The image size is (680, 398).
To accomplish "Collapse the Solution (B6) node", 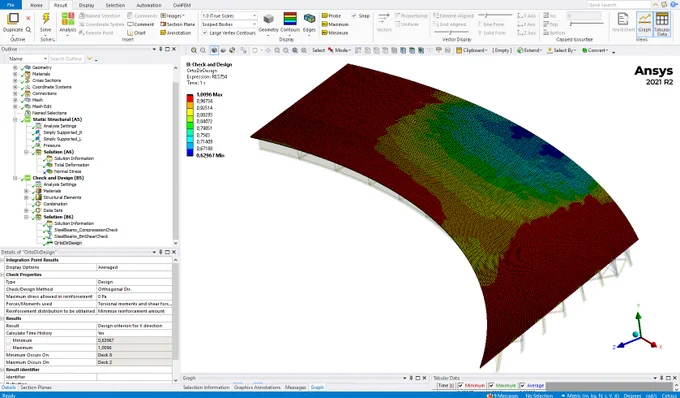I will 26,217.
